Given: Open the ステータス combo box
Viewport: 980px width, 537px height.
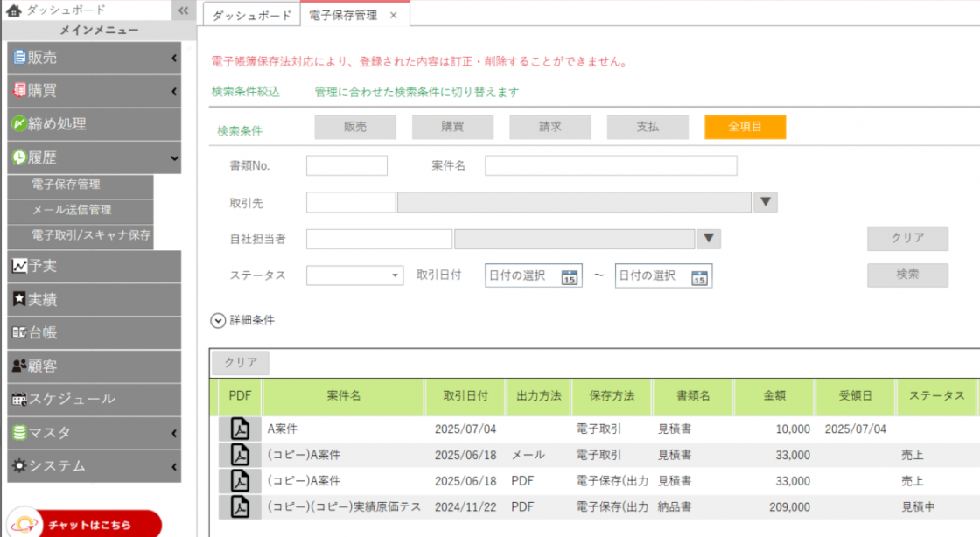Looking at the screenshot, I should coord(354,275).
